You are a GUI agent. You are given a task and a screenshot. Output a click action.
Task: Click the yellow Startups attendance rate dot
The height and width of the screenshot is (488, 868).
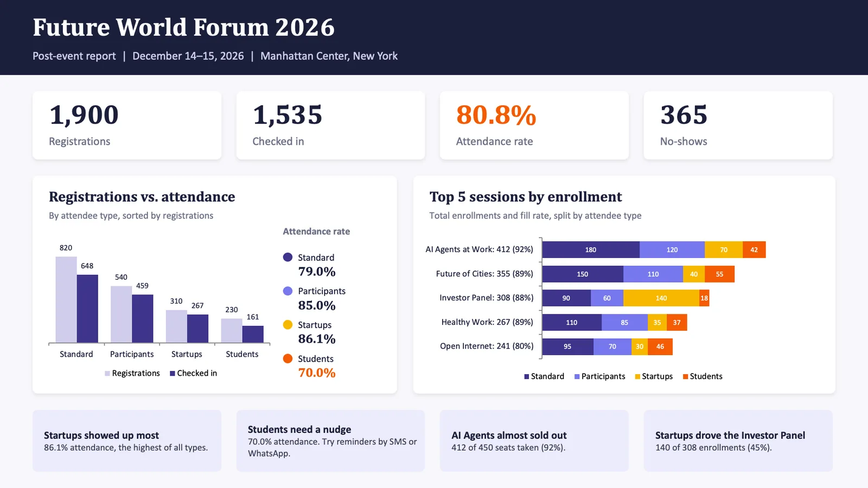click(288, 324)
